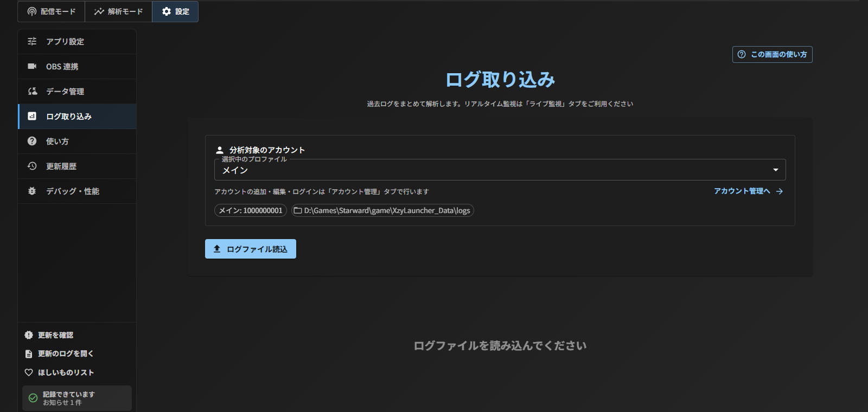Open the 使い方 page
The image size is (868, 412).
point(77,141)
